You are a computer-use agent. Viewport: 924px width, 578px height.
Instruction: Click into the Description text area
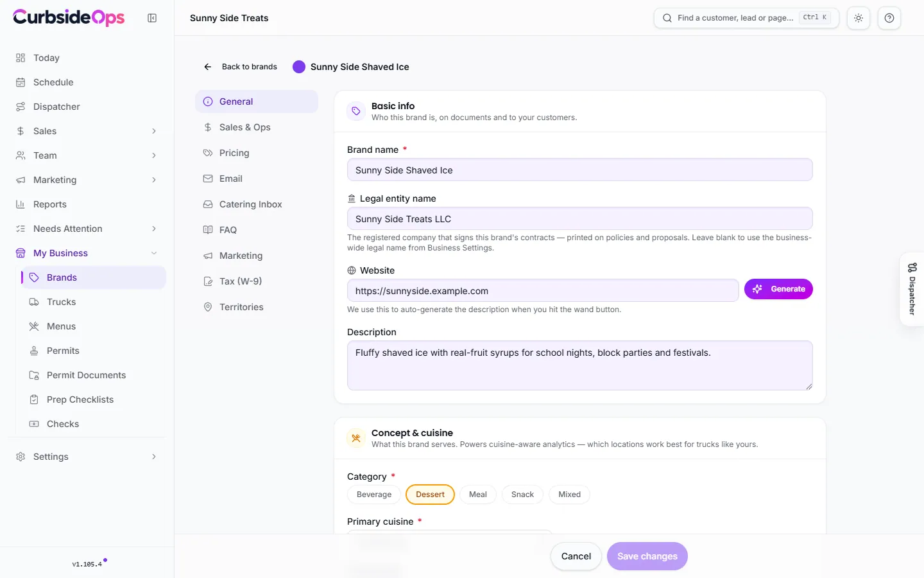pos(580,365)
